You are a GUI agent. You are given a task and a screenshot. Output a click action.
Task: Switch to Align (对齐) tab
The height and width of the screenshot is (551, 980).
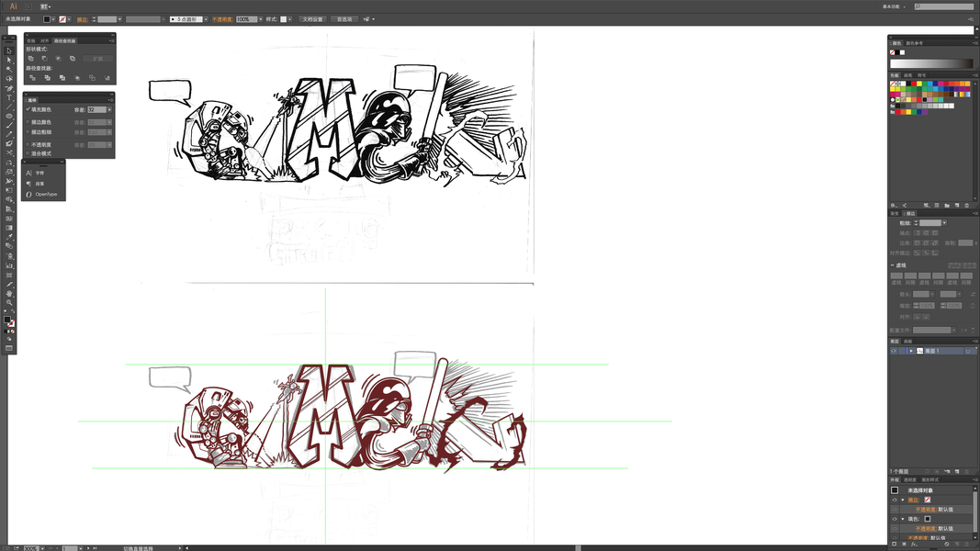[44, 40]
